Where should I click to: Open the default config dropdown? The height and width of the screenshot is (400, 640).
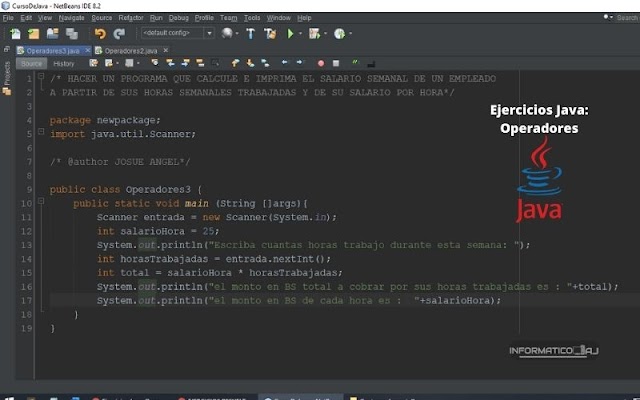click(x=178, y=33)
